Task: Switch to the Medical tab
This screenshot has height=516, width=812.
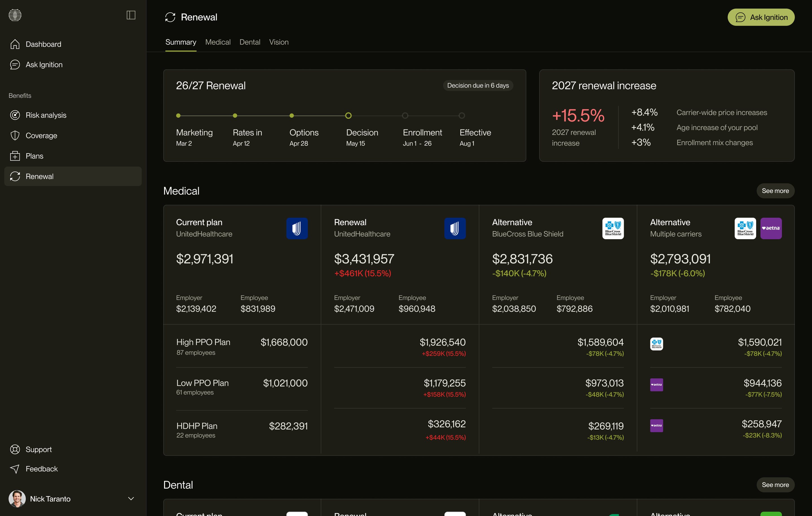Action: [218, 42]
